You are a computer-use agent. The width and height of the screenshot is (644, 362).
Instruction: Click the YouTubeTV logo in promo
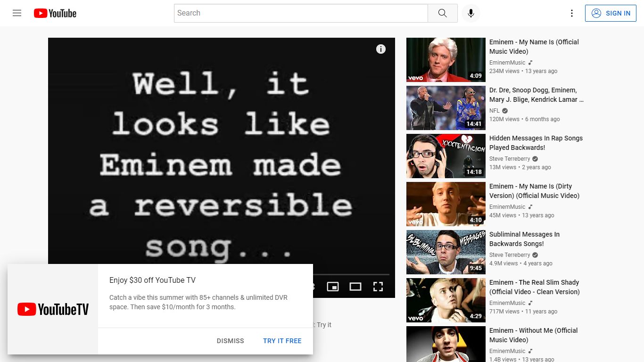53,309
